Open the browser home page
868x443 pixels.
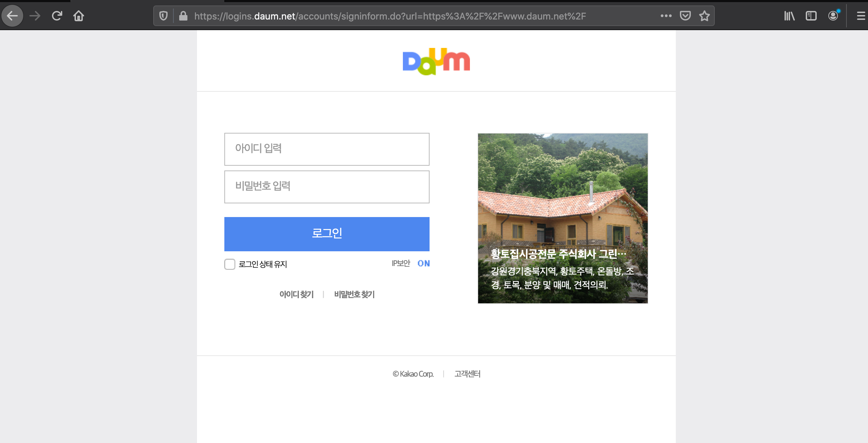pyautogui.click(x=78, y=15)
